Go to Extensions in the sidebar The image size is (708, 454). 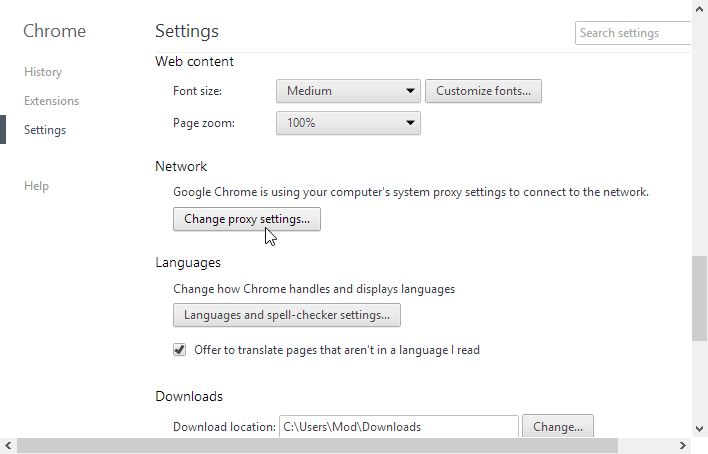[x=51, y=101]
